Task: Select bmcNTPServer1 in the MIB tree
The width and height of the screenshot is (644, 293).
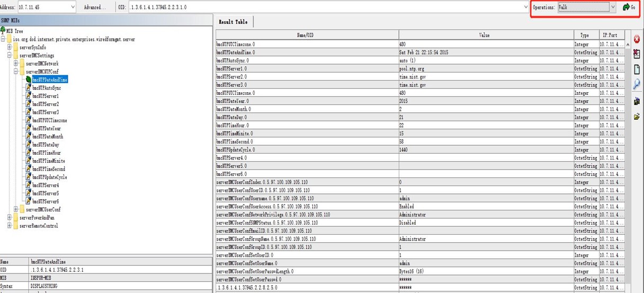Action: click(46, 96)
